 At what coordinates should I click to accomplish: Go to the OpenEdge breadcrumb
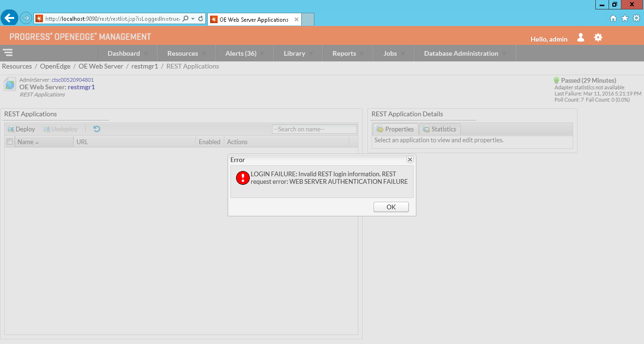pos(55,66)
